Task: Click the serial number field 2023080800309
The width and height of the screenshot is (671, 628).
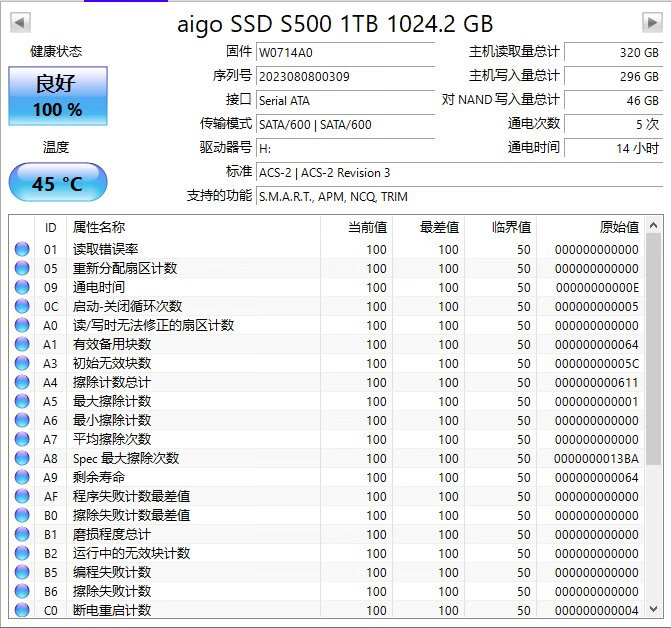Action: tap(345, 77)
